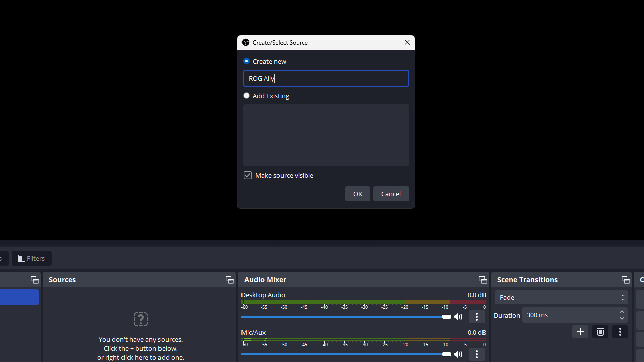
Task: Click the Desktop Audio level meter
Action: [364, 303]
